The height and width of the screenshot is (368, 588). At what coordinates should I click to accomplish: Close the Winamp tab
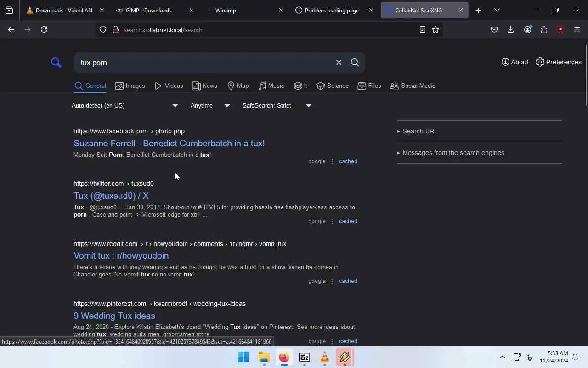[x=281, y=10]
